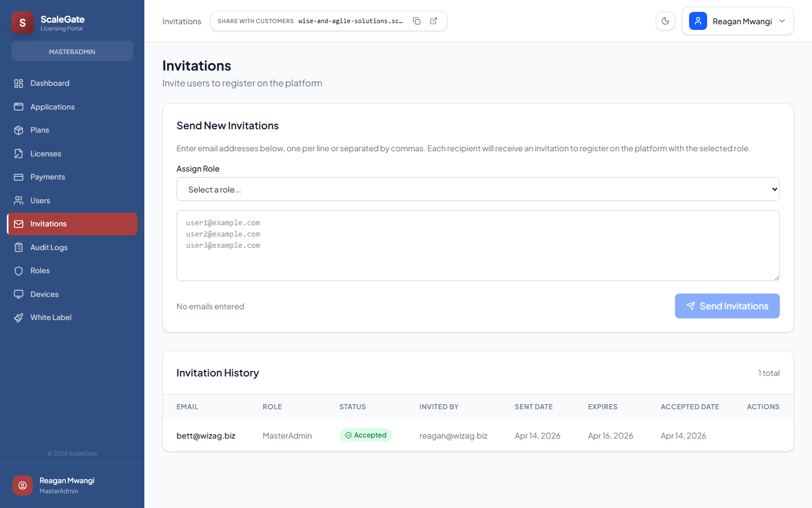The width and height of the screenshot is (812, 508).
Task: Click the Reagan Mwangi profile in sidebar footer
Action: tap(67, 485)
